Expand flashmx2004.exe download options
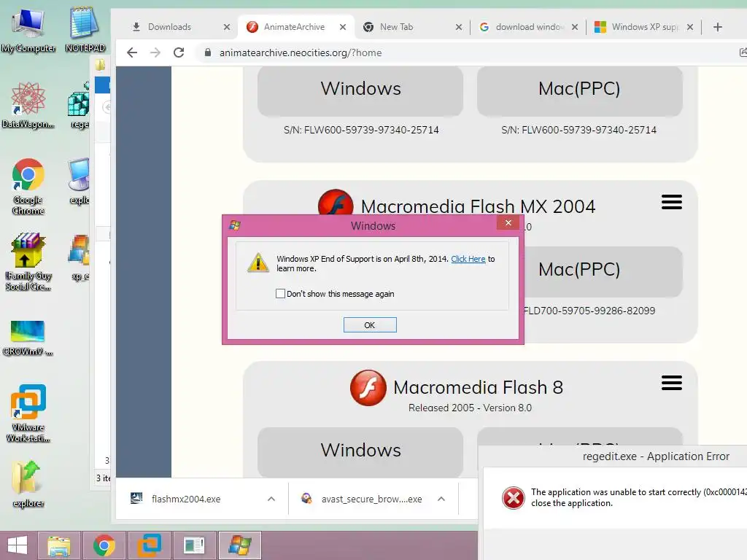747x560 pixels. point(271,499)
